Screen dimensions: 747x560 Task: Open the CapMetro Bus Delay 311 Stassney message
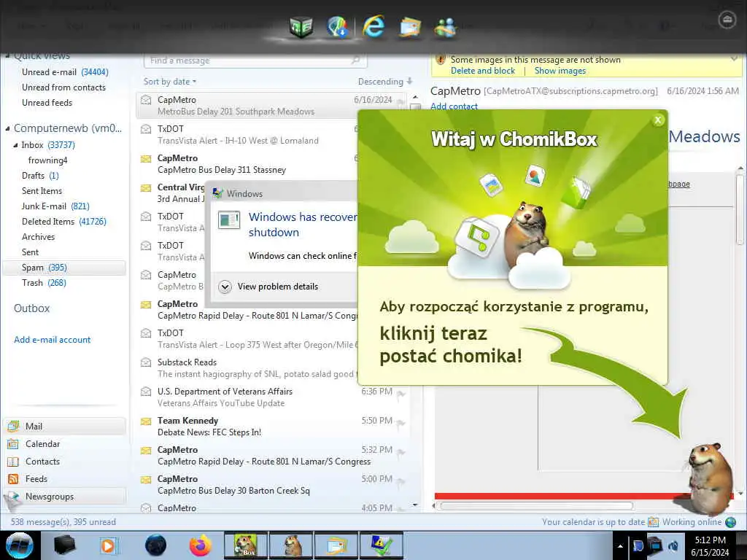point(248,164)
